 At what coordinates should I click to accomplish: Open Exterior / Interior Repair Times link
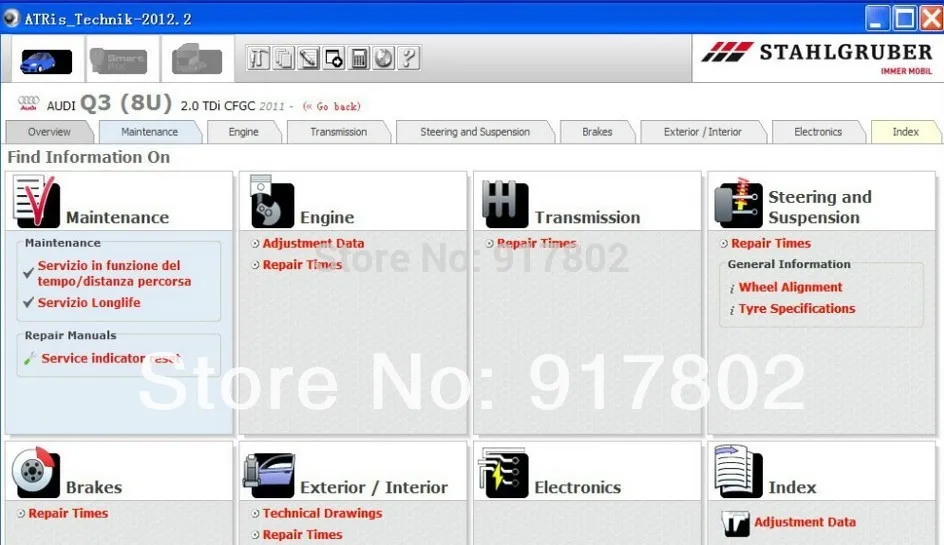(x=302, y=535)
